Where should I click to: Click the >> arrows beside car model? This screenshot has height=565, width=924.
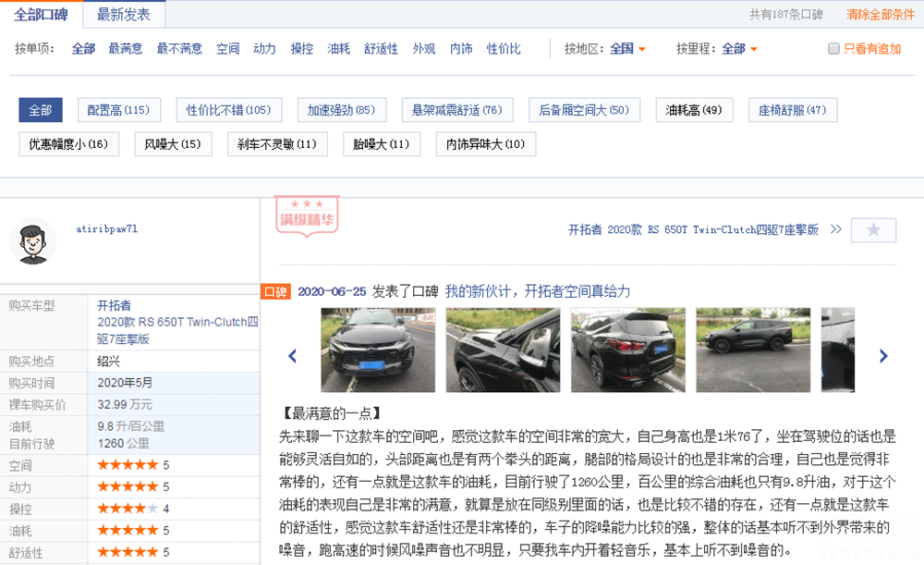[835, 230]
